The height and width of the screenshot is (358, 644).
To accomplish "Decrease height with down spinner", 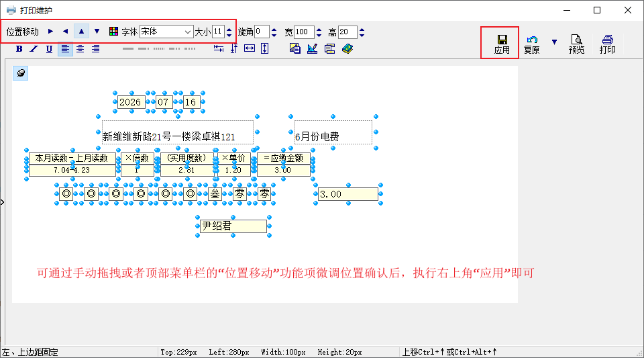I will (362, 35).
